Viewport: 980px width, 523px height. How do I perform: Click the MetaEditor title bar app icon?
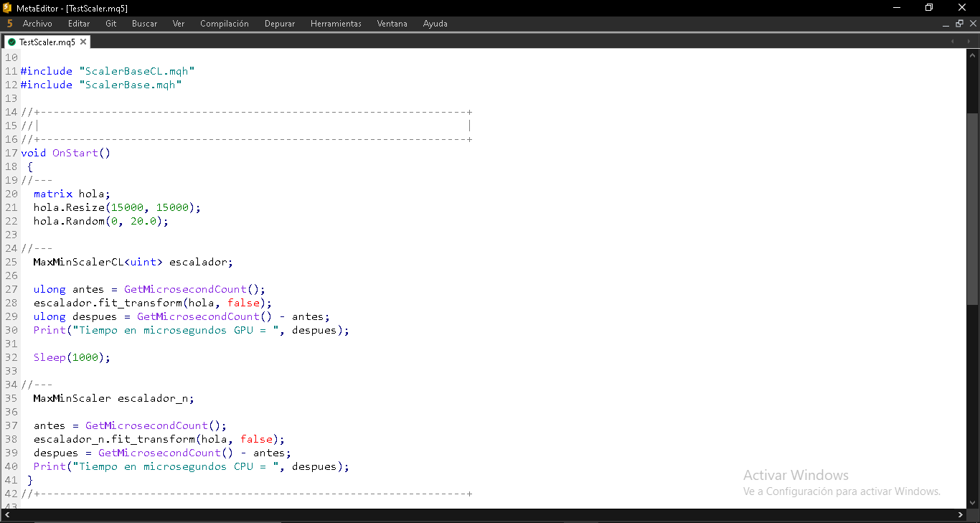click(7, 8)
